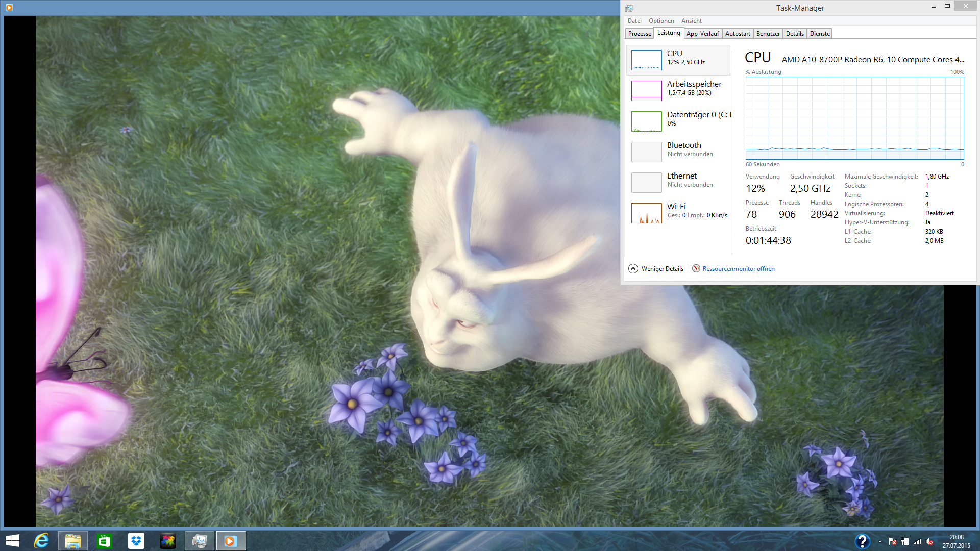Open the Windows Store taskbar icon
Viewport: 980px width, 551px height.
click(105, 541)
